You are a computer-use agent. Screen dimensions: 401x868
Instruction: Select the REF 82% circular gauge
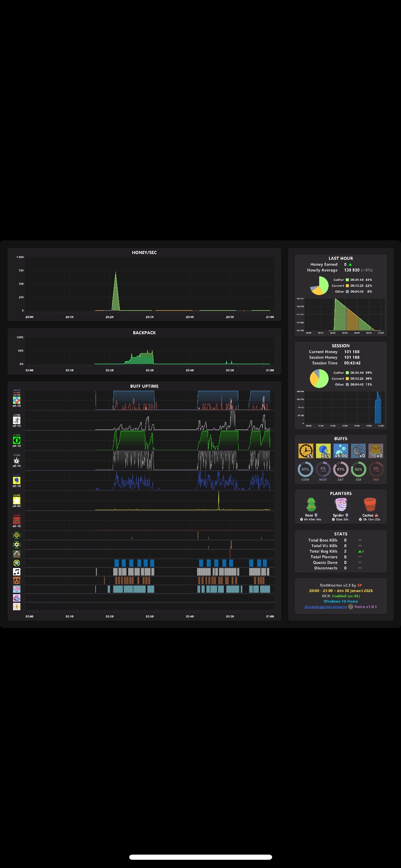click(359, 470)
